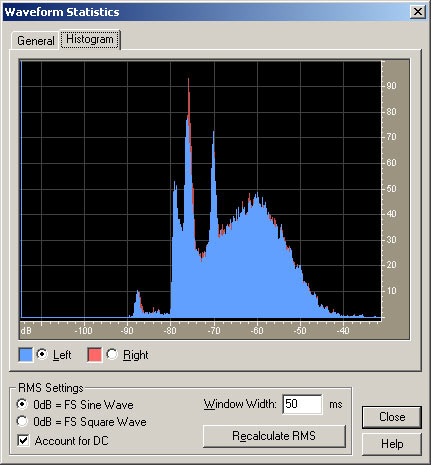The height and width of the screenshot is (465, 431).
Task: Select the Left channel radio button
Action: click(42, 354)
